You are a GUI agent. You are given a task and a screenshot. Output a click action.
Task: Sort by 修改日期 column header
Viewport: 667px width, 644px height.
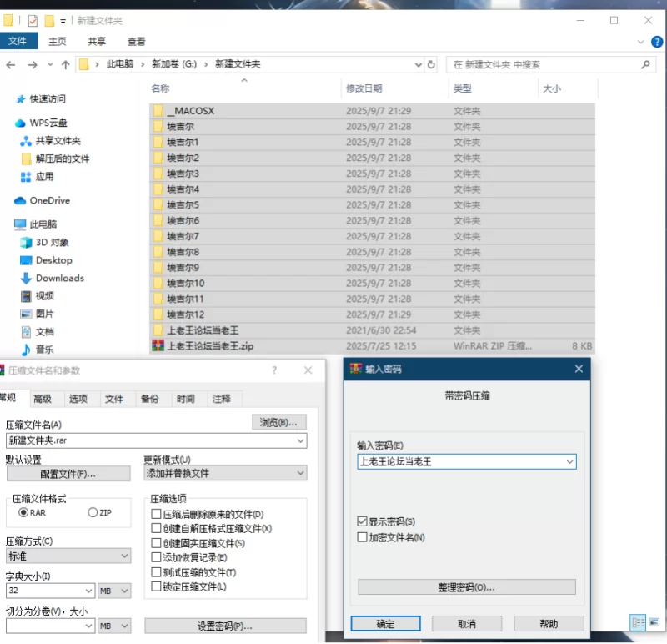pos(364,88)
